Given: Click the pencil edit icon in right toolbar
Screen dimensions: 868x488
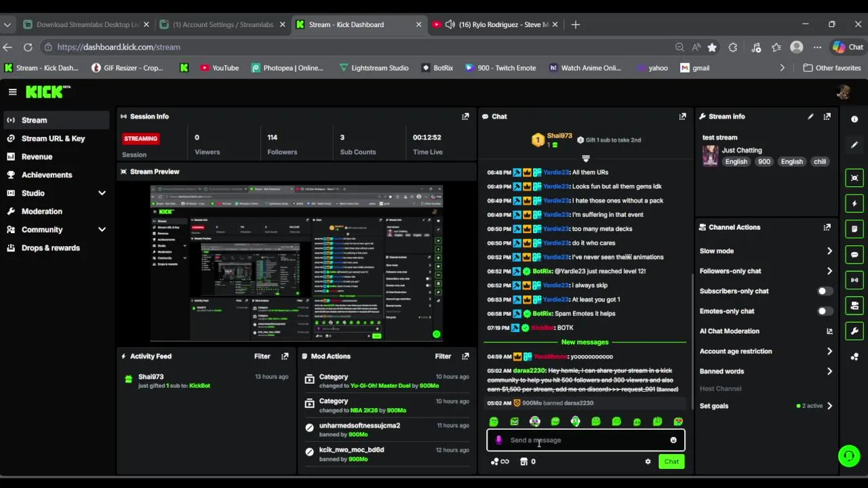Looking at the screenshot, I should click(x=854, y=145).
